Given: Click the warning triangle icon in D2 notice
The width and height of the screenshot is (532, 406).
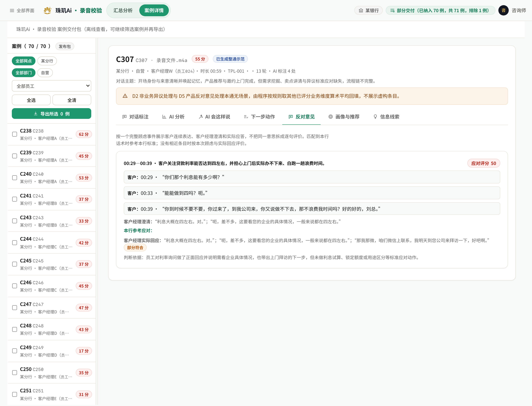Looking at the screenshot, I should 125,96.
